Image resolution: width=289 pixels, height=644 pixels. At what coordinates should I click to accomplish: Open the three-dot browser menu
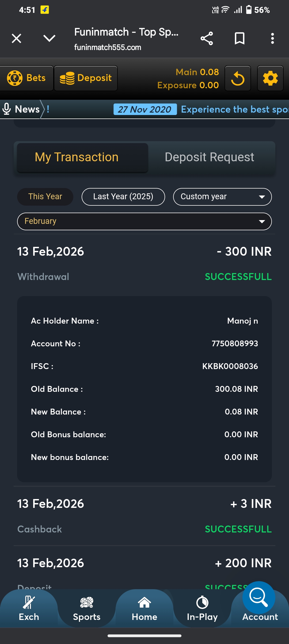(x=272, y=39)
